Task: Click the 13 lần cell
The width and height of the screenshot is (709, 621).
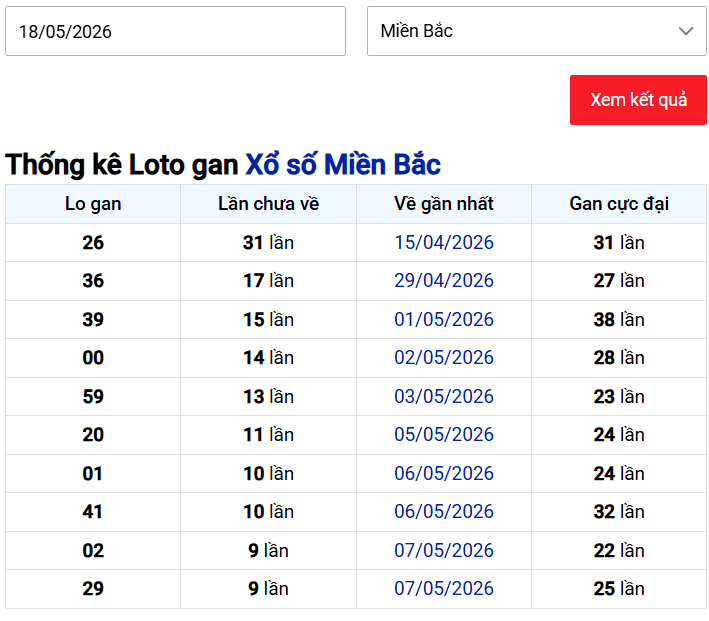Action: click(x=269, y=396)
